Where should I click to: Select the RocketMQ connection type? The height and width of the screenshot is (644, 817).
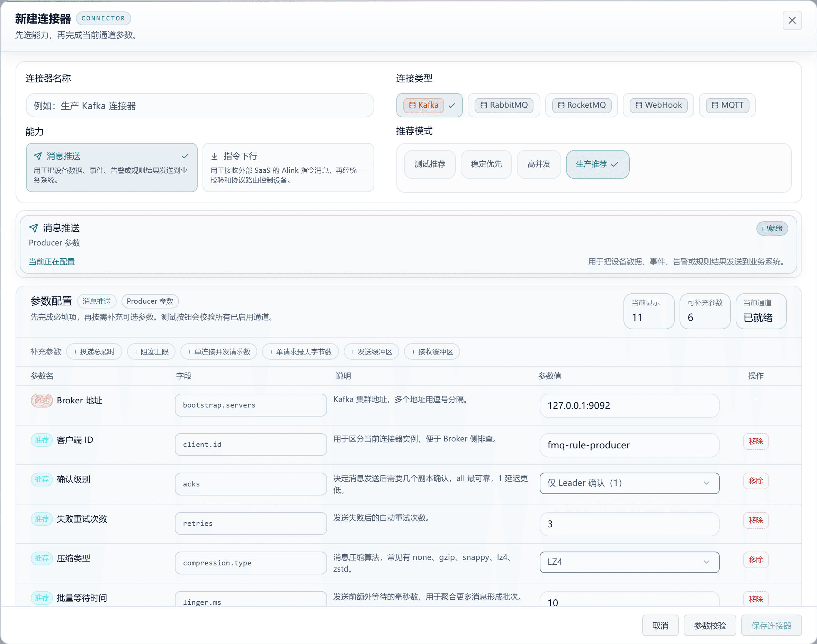coord(581,105)
